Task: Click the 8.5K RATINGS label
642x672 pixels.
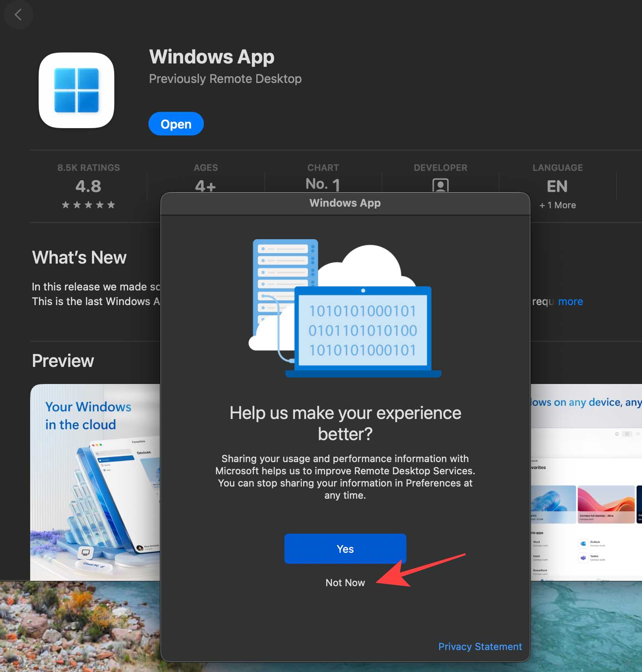Action: 89,168
